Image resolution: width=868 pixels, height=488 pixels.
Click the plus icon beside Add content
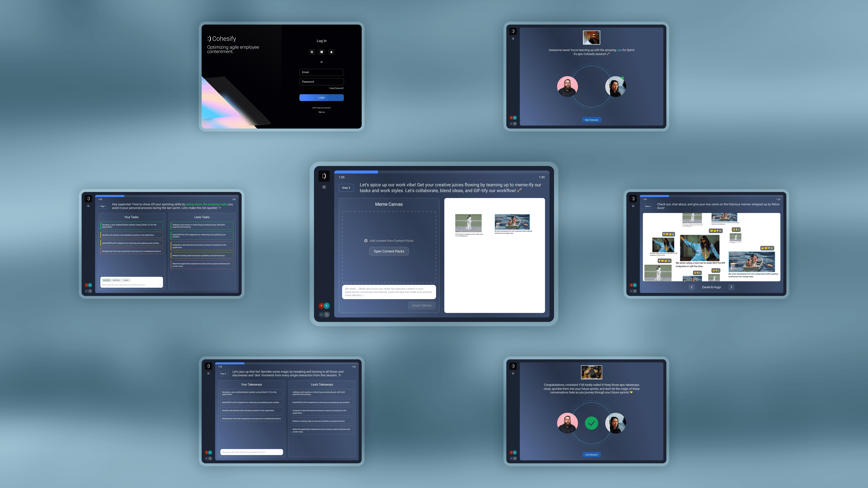[366, 240]
